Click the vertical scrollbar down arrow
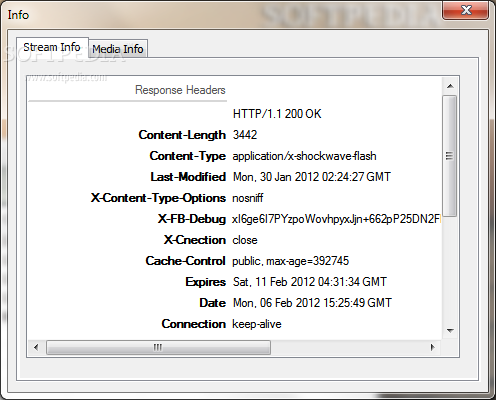Screen dimensions: 496x400 450,331
